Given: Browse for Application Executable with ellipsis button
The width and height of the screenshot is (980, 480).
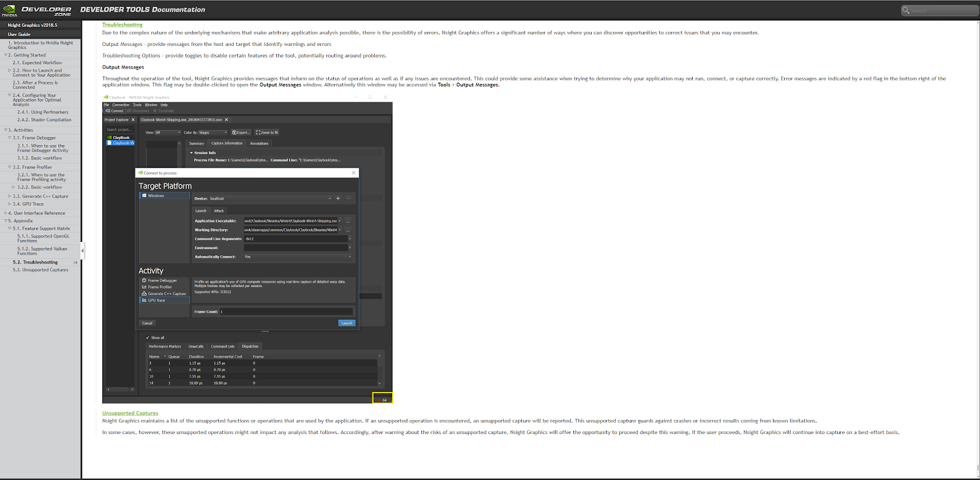Looking at the screenshot, I should 348,221.
